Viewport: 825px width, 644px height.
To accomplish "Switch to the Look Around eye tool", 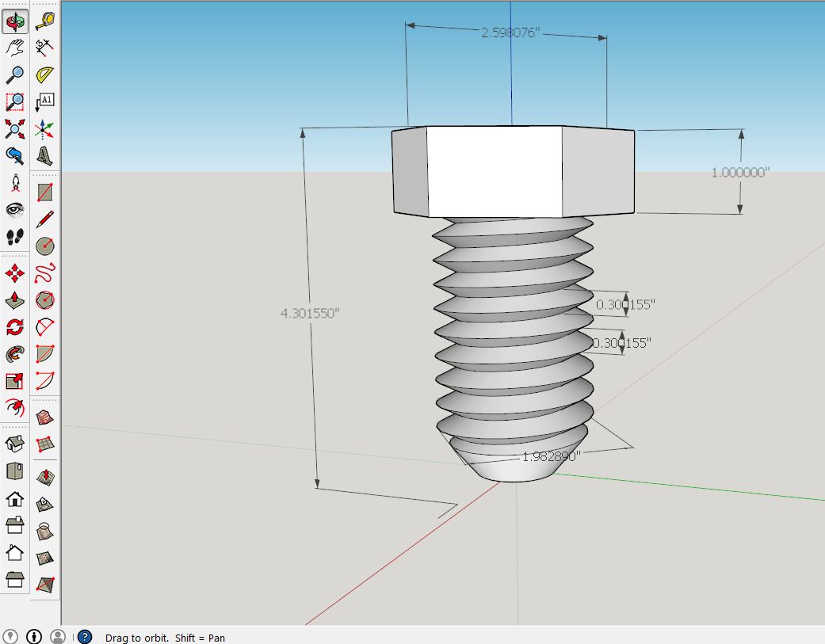I will (x=15, y=208).
